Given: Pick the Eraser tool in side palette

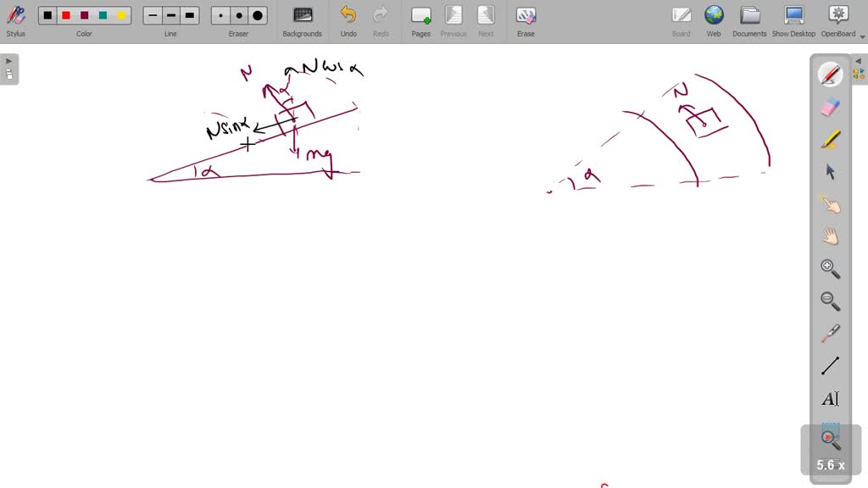Looking at the screenshot, I should pos(830,107).
